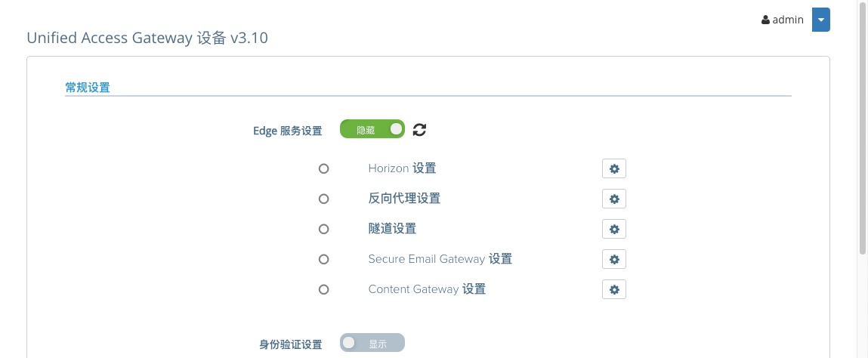This screenshot has height=358, width=868.
Task: Click the 隧道设置 status circle
Action: pos(324,229)
